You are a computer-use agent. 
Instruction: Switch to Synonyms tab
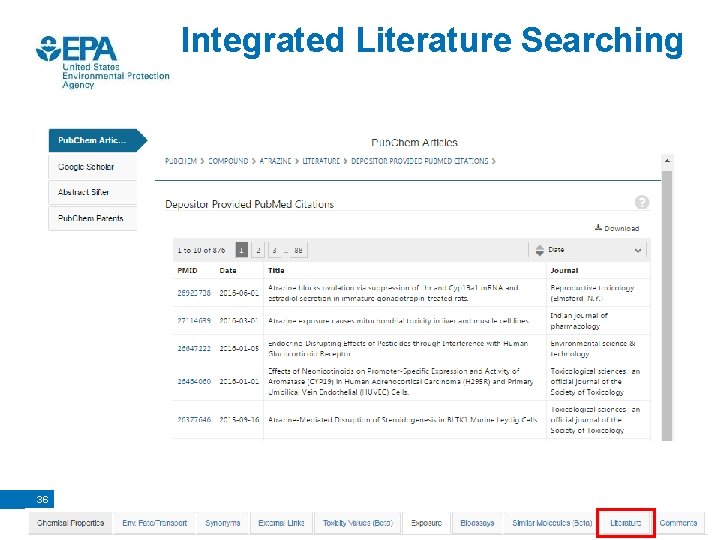(223, 523)
